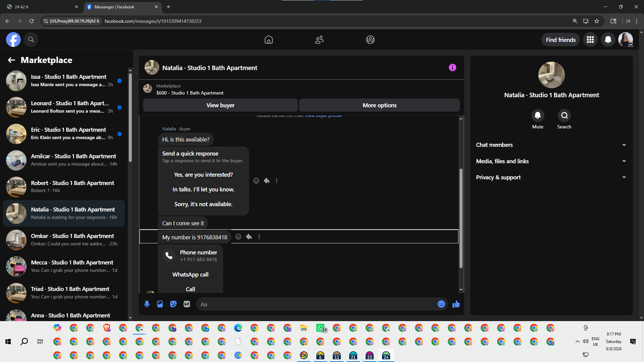Click the Call button under phone number

point(190,289)
